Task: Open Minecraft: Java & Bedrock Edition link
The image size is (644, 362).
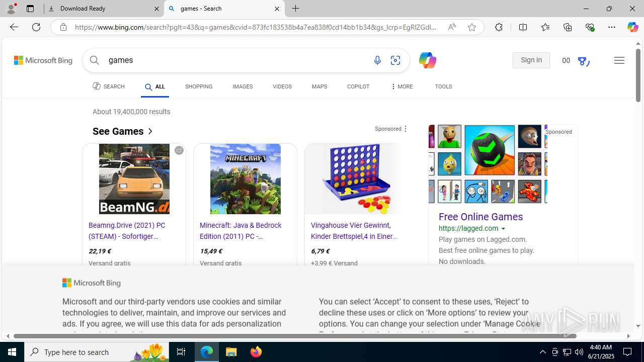Action: (240, 231)
